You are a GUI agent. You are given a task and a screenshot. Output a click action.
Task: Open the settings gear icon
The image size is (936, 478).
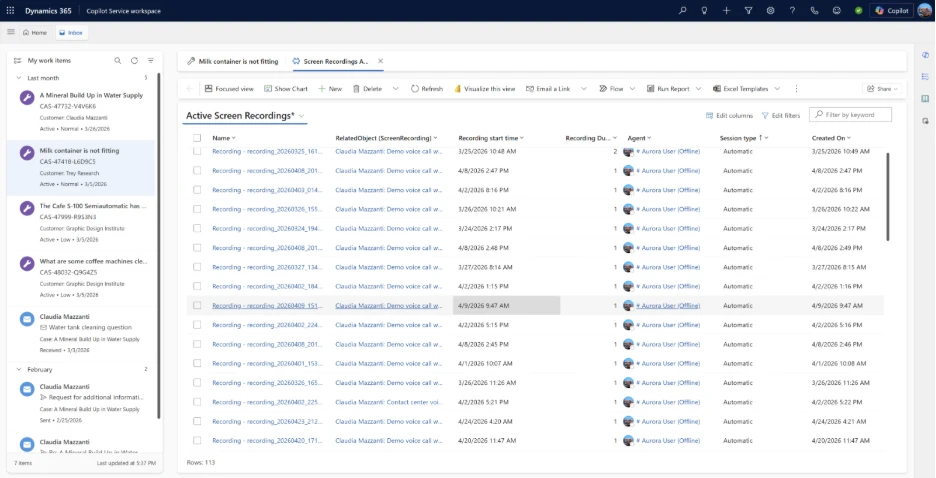pos(771,10)
